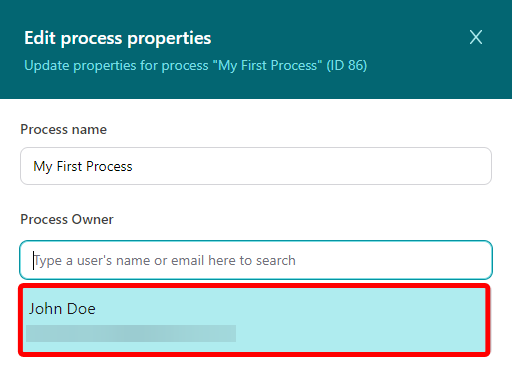
Task: Click "(ID 86)" in the dialog subtitle
Action: pyautogui.click(x=347, y=66)
